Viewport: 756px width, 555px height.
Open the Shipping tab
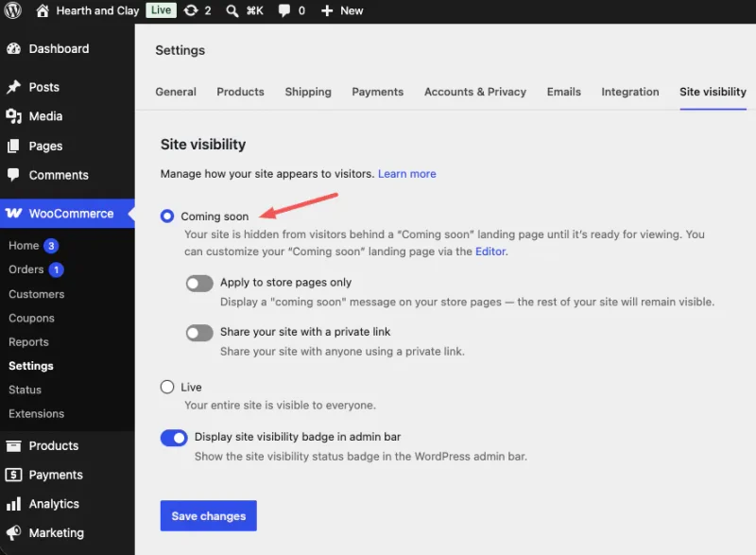(x=308, y=92)
